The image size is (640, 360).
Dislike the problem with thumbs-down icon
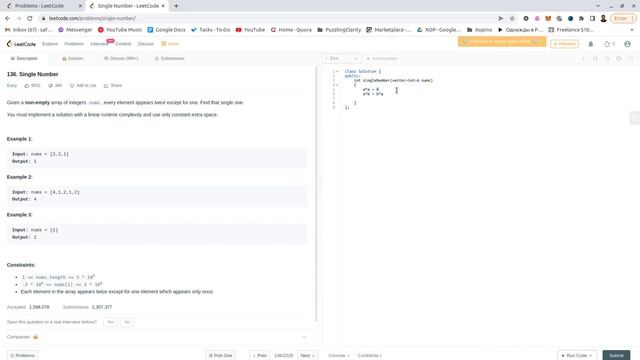51,85
